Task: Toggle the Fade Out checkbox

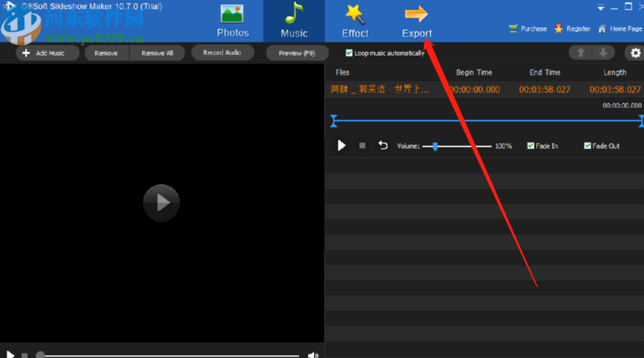Action: pos(587,145)
